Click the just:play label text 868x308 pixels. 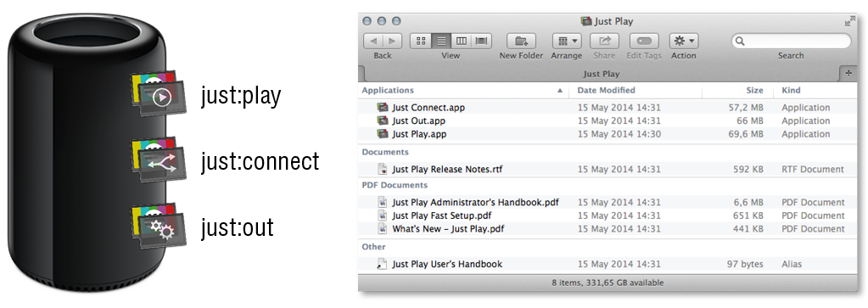(x=241, y=97)
